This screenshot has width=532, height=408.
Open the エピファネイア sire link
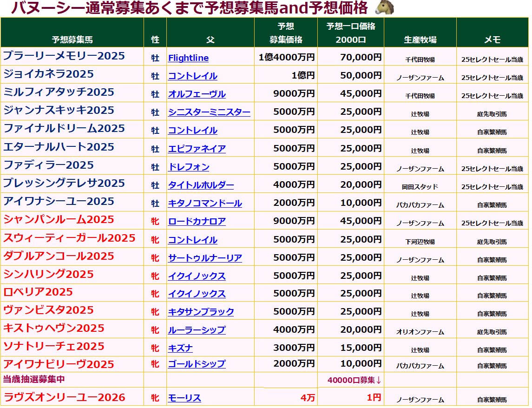coord(197,149)
